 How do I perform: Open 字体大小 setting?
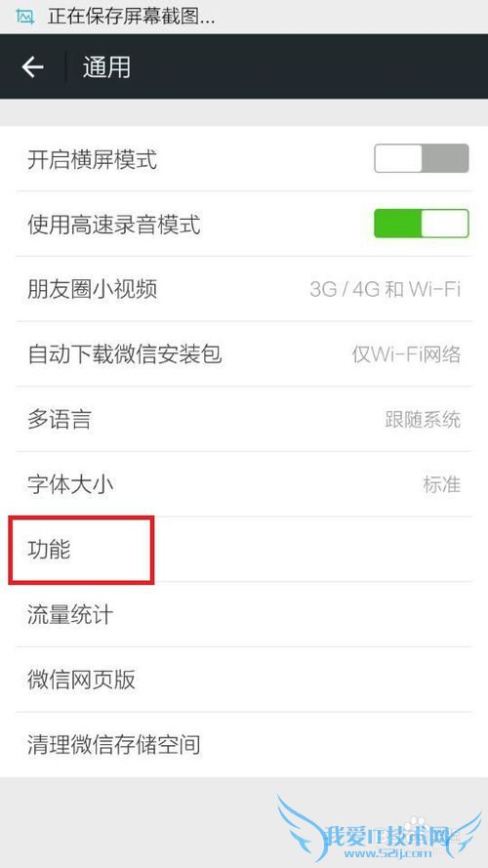[x=243, y=484]
